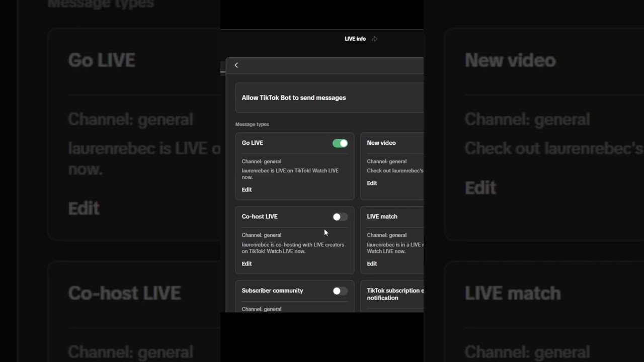Select Channel: general under New video
This screenshot has height=362, width=644.
pyautogui.click(x=387, y=161)
